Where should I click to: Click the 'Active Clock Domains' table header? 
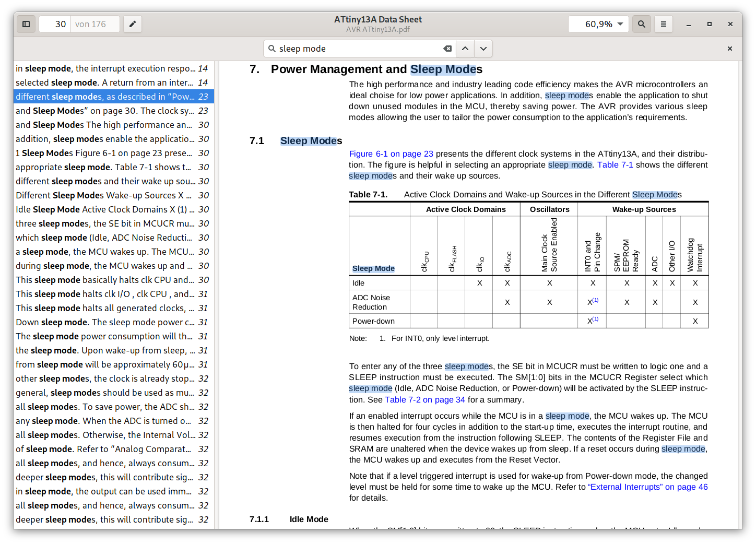(x=466, y=209)
